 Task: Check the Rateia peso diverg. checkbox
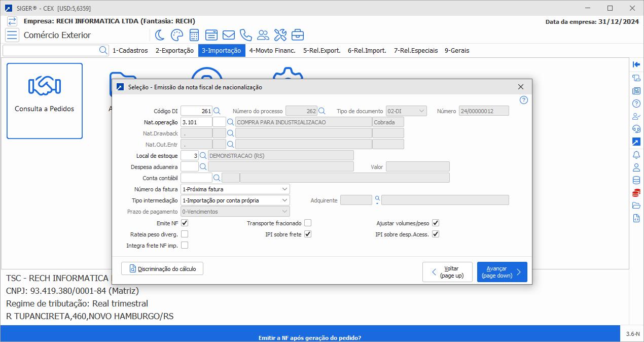point(185,234)
